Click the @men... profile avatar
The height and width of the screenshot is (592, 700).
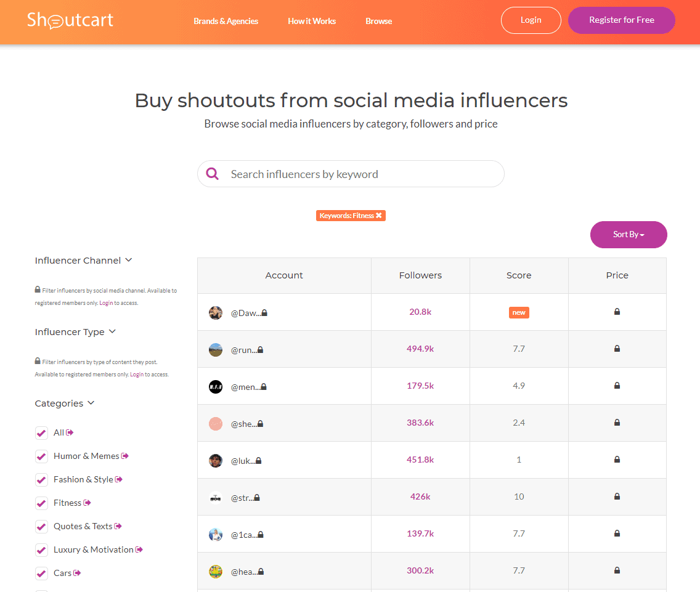click(216, 387)
